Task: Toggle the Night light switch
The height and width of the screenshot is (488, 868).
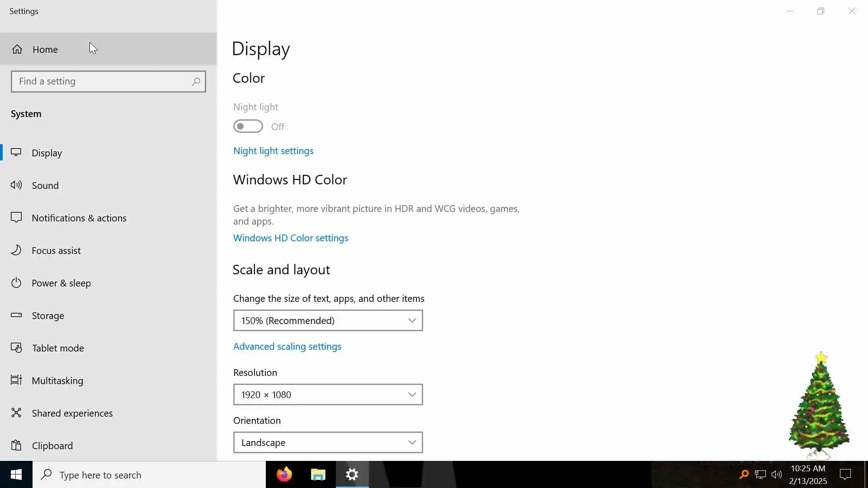Action: (248, 126)
